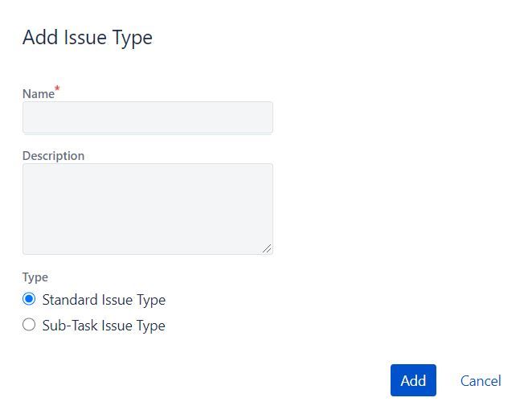The width and height of the screenshot is (532, 410).
Task: Keep Standard Issue Type selected
Action: coord(29,299)
